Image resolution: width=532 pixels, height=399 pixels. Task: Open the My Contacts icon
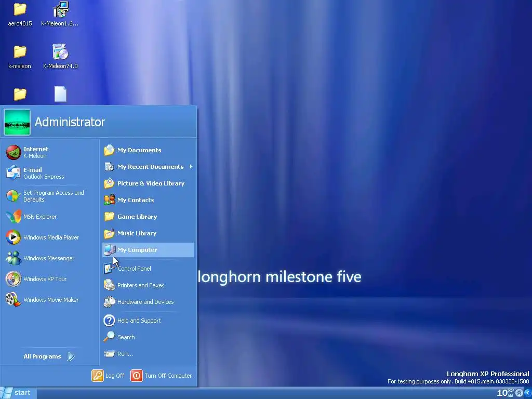109,200
